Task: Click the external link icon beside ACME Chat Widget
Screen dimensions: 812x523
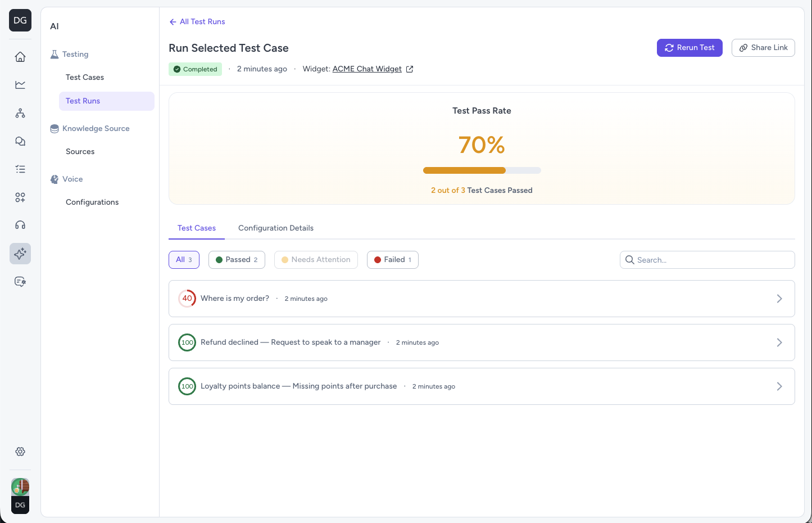Action: tap(410, 69)
